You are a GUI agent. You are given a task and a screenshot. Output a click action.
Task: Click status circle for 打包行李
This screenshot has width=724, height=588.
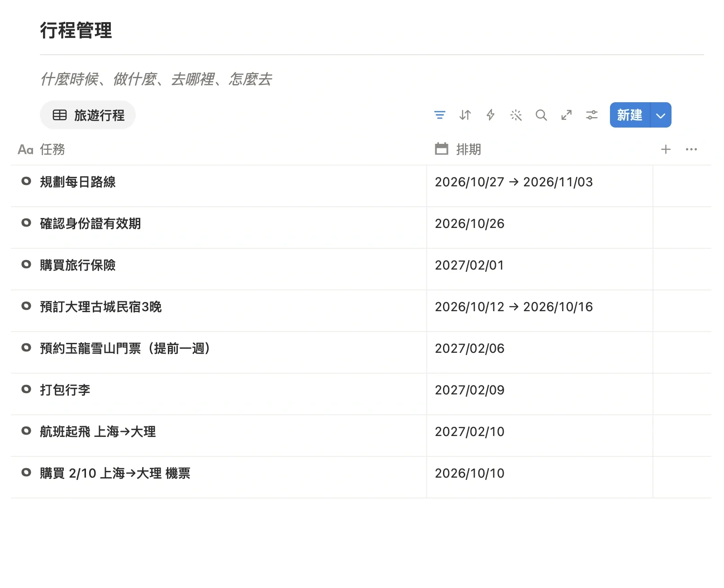point(26,389)
